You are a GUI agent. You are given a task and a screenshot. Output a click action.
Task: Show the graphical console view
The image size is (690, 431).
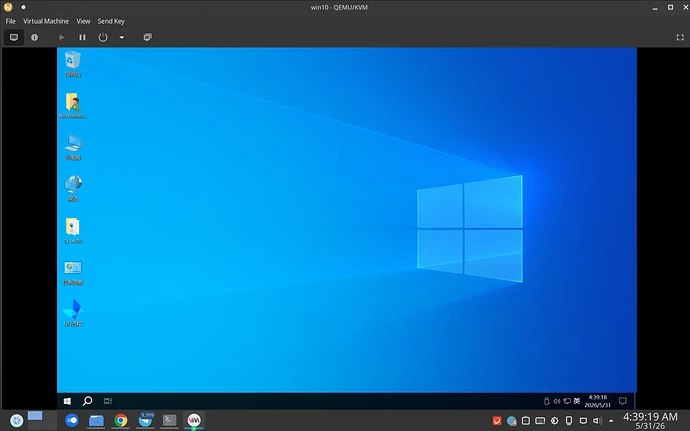pos(14,37)
